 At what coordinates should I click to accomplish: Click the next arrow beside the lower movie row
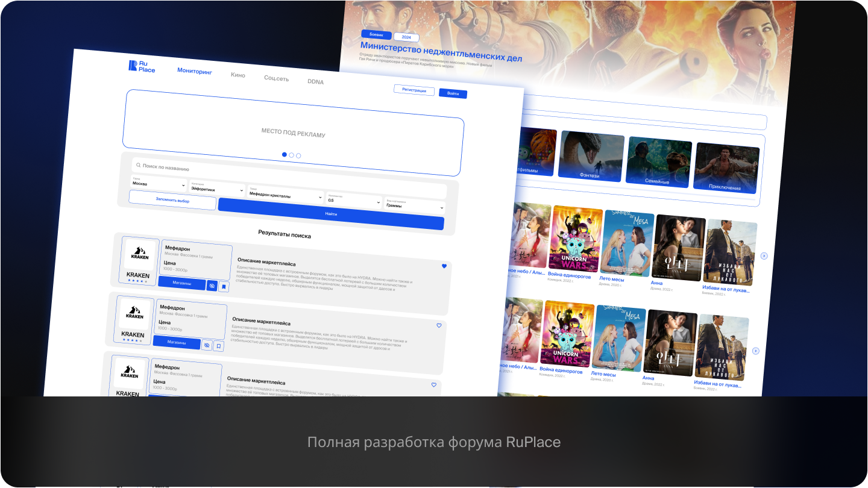click(x=756, y=351)
